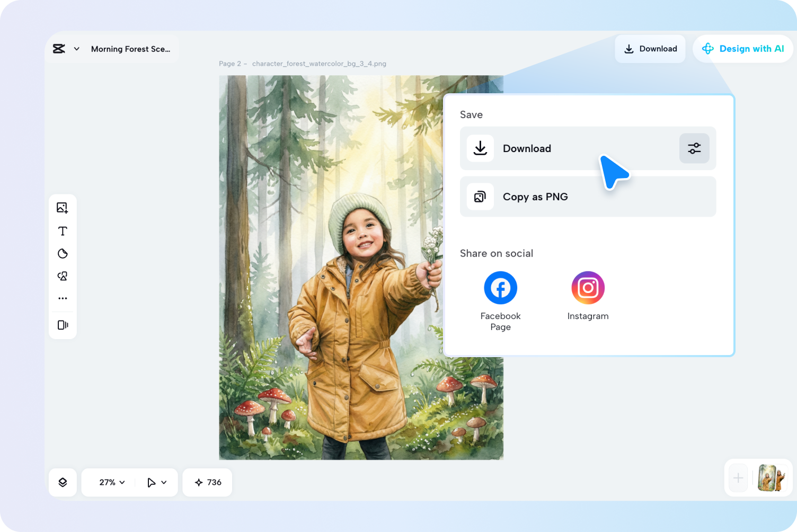797x532 pixels.
Task: Share to Facebook Page
Action: [x=501, y=301]
